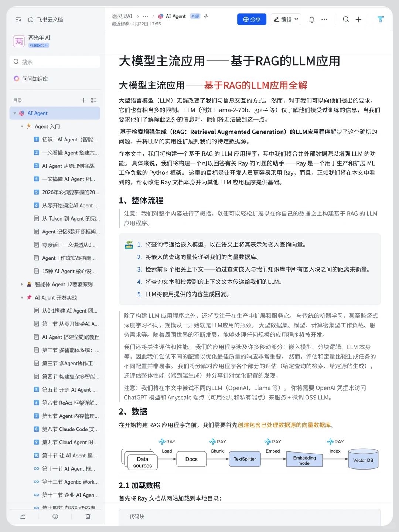
Task: Open 从 Token 到 Agent 的完... document
Action: 66,218
